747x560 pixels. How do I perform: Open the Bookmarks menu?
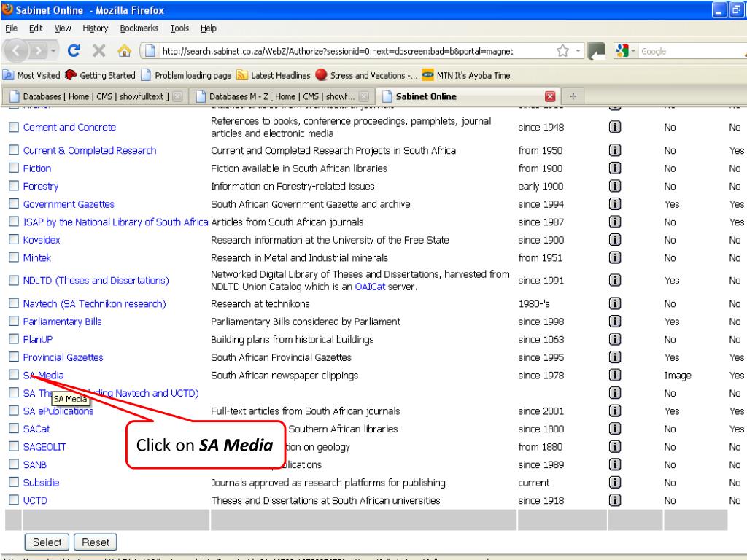click(x=139, y=28)
